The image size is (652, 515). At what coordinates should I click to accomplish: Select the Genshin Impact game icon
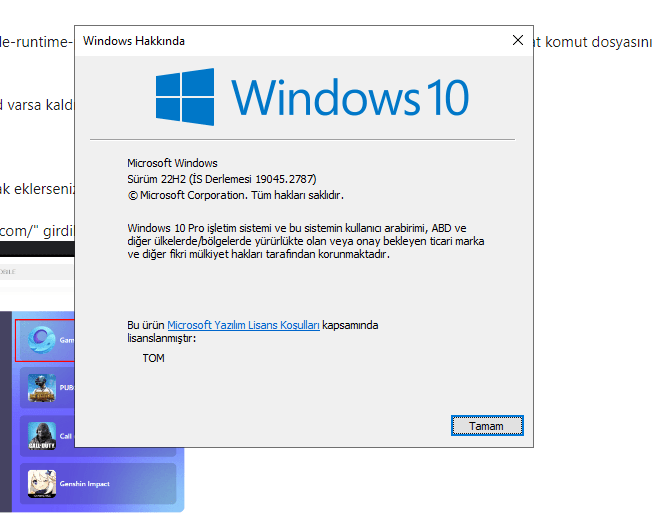click(x=42, y=483)
